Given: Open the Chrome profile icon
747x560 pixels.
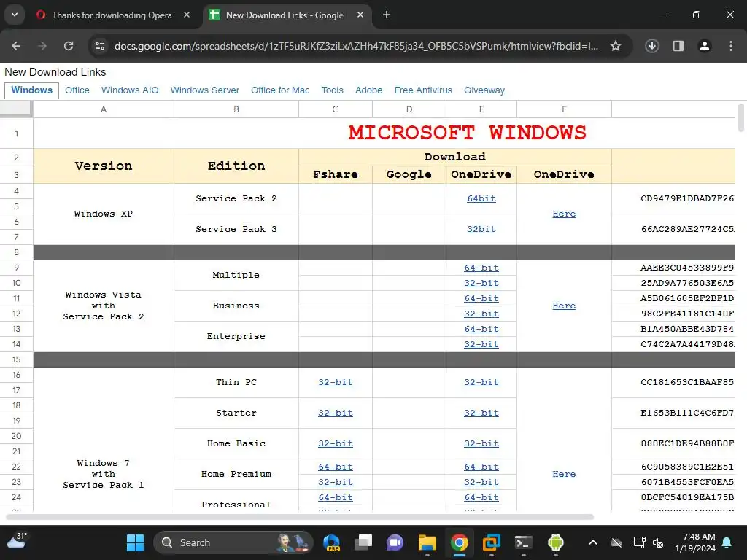Looking at the screenshot, I should click(x=704, y=46).
